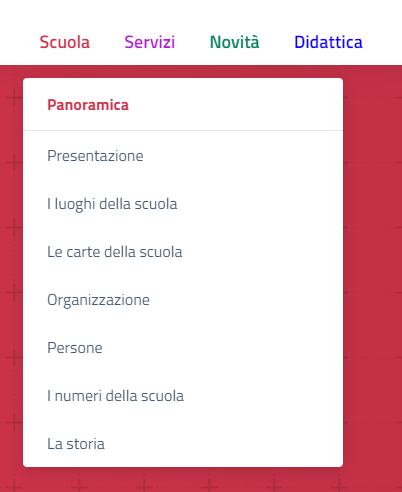View the Presentazione school page
The image size is (402, 492).
(95, 156)
